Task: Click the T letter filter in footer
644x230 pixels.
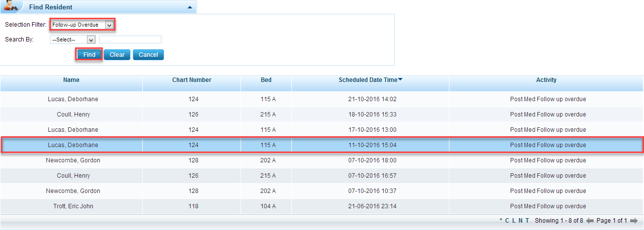Action: [527, 221]
